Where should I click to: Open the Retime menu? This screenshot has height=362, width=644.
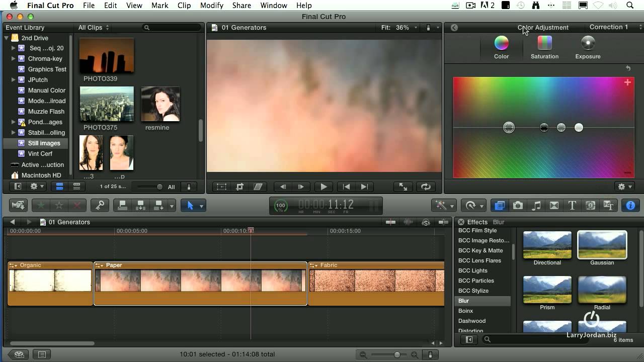(x=473, y=205)
